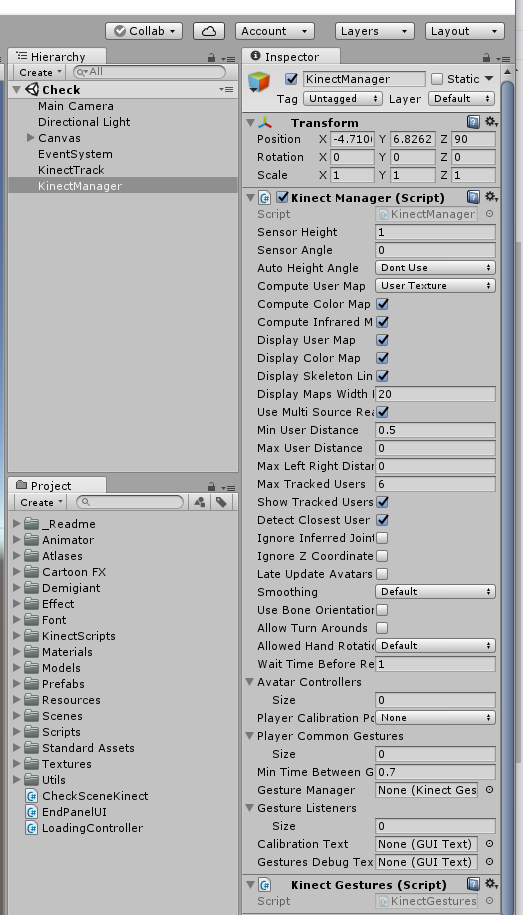Open the Layout menu
Viewport: 523px width, 915px height.
point(465,31)
